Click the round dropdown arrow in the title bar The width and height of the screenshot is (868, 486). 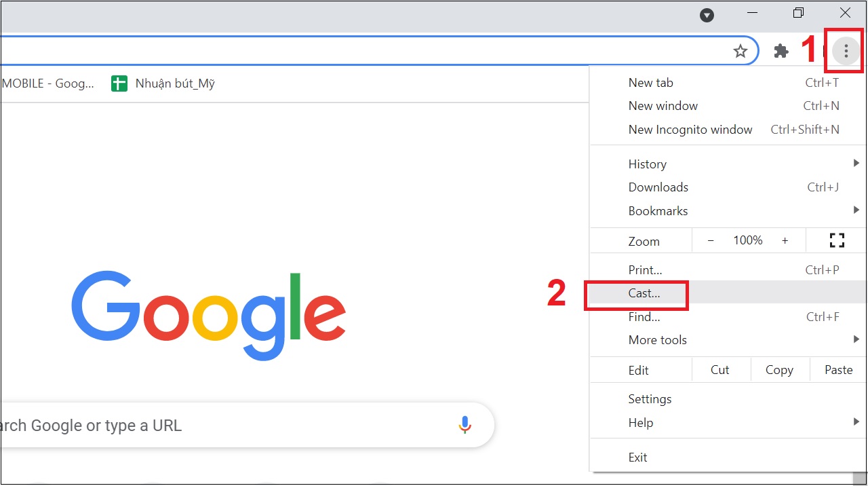tap(707, 15)
